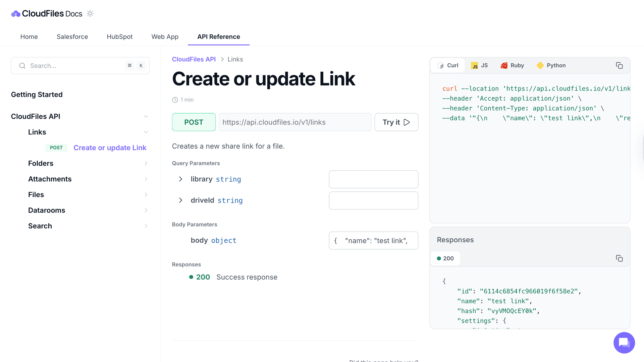This screenshot has width=644, height=362.
Task: Collapse the Links sidebar group chevron
Action: [x=146, y=132]
